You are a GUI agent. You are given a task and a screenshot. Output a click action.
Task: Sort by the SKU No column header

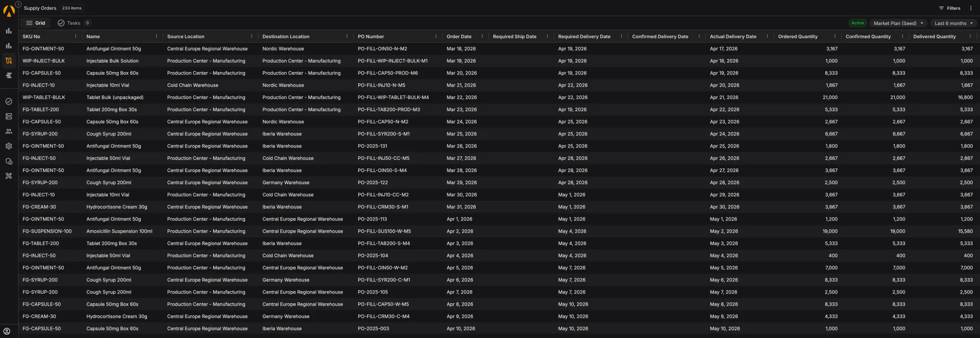pos(31,37)
